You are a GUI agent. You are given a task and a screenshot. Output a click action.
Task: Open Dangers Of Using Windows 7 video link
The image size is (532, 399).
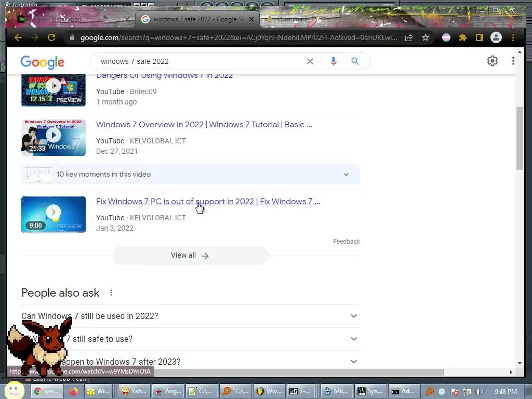pos(164,75)
